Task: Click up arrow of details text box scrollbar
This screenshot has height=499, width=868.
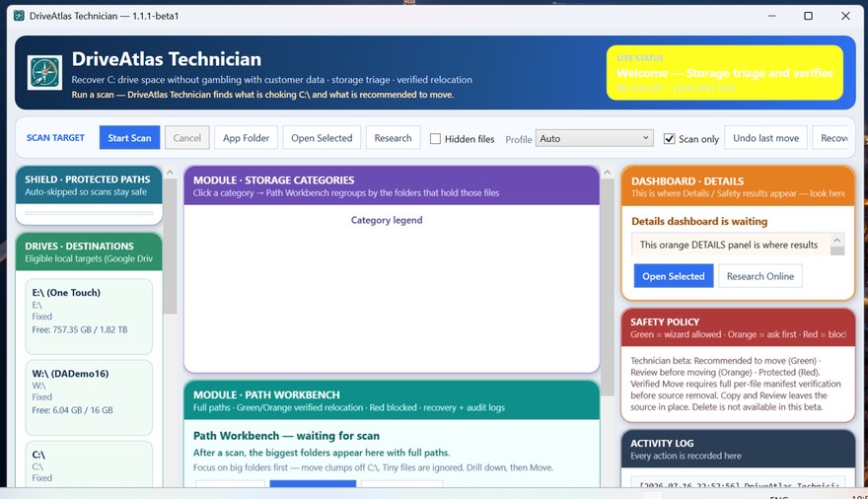Action: (x=837, y=240)
